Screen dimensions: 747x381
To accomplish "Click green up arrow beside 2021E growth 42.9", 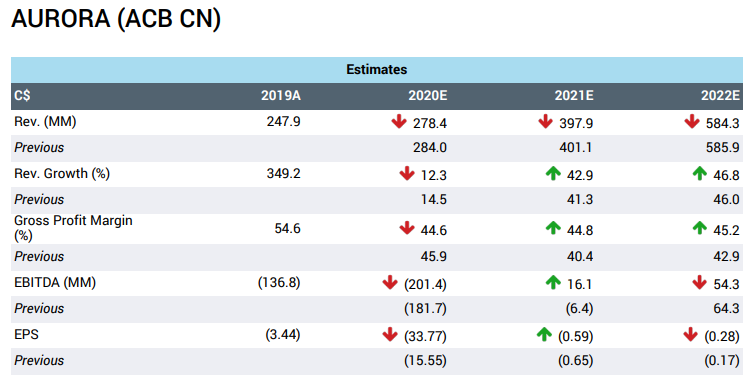I will [553, 174].
